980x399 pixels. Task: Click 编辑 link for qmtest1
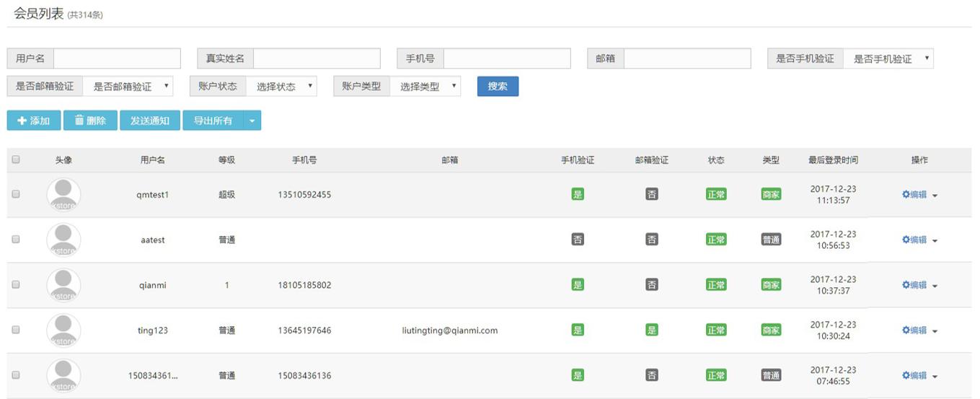click(914, 194)
